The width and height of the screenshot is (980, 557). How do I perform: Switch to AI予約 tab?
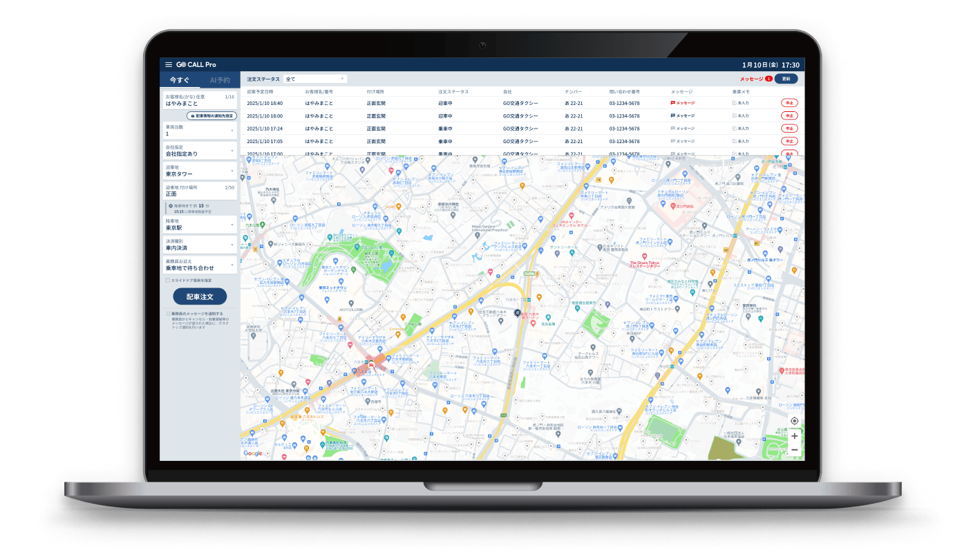point(220,80)
